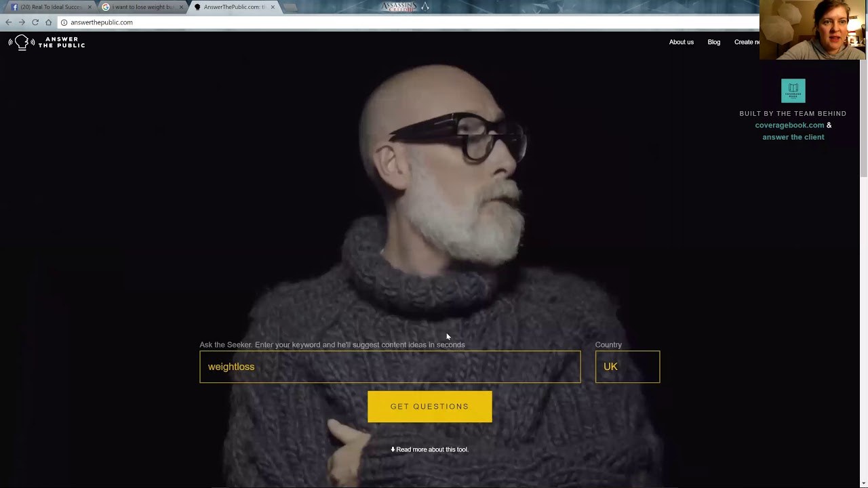Image resolution: width=868 pixels, height=488 pixels.
Task: Close the AnswerThePublic tab
Action: tap(273, 7)
